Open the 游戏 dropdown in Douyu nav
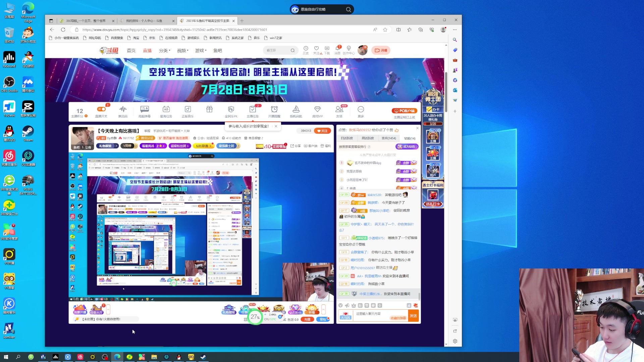Screen dimensions: 644x362 201,51
